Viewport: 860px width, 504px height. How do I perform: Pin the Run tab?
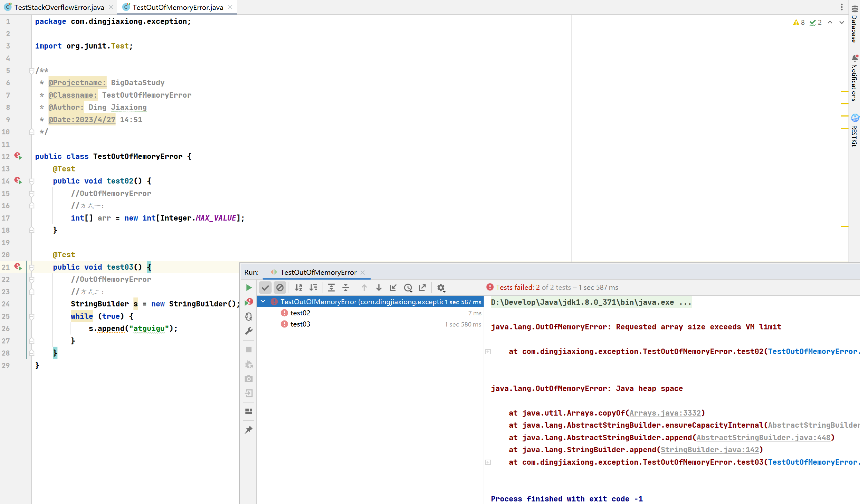coord(249,430)
